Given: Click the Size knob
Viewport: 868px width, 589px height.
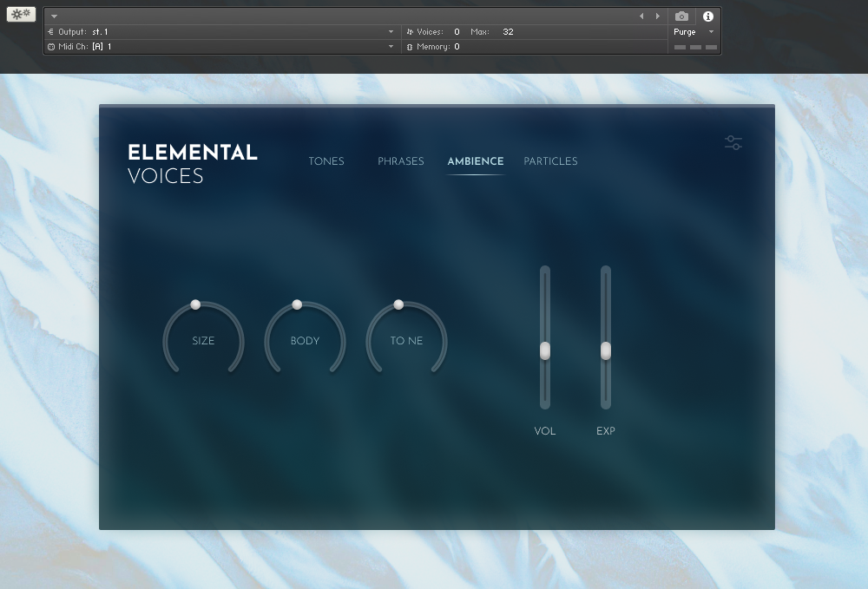Looking at the screenshot, I should point(203,340).
